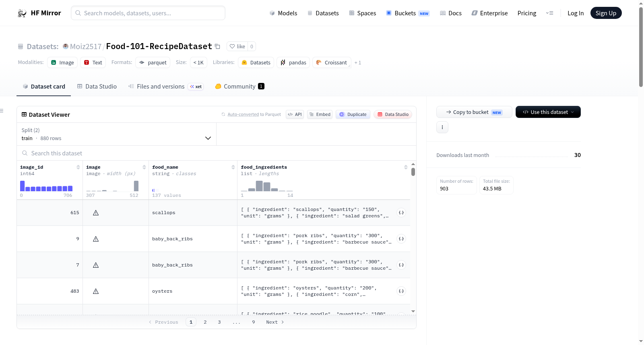Sort by the image_id column
The height and width of the screenshot is (345, 644).
78,167
